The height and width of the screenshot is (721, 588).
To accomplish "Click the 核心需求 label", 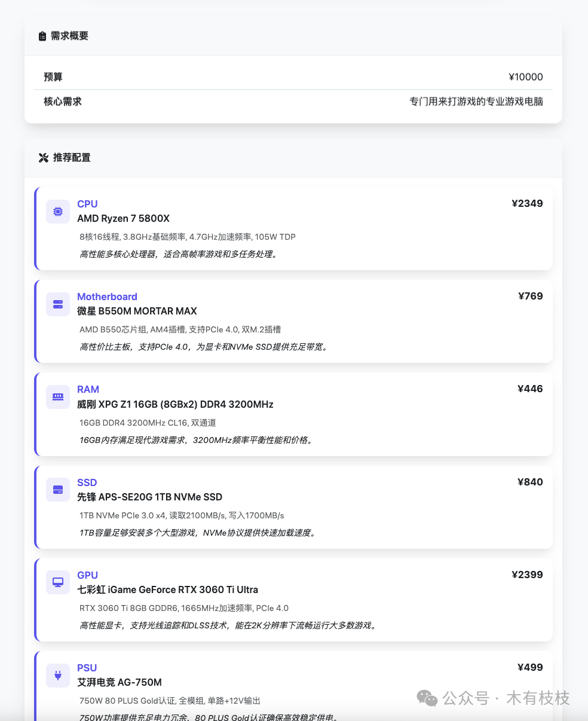I will pos(63,102).
